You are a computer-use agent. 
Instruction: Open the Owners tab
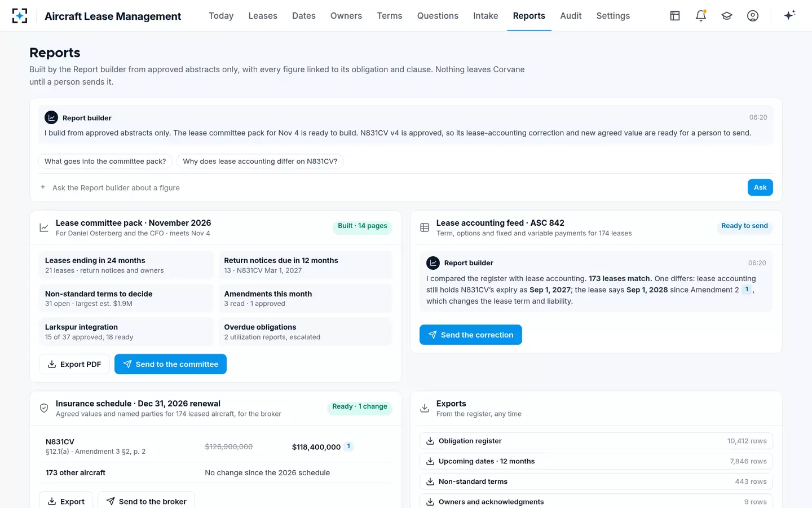pyautogui.click(x=346, y=16)
